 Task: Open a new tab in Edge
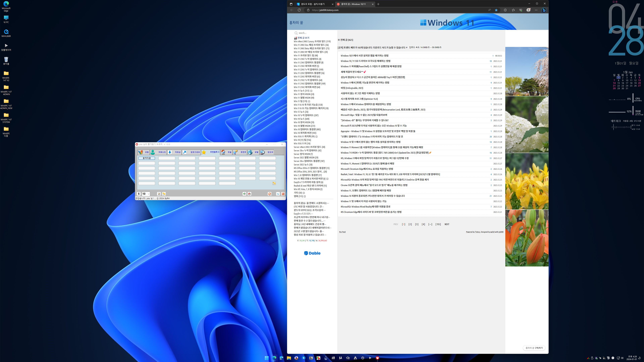pos(378,4)
